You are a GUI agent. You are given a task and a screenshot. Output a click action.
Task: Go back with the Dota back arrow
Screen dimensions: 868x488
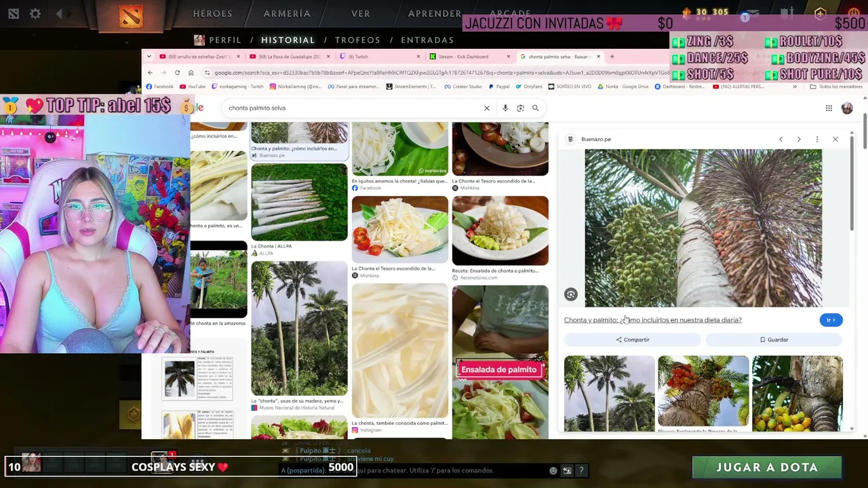[x=60, y=14]
